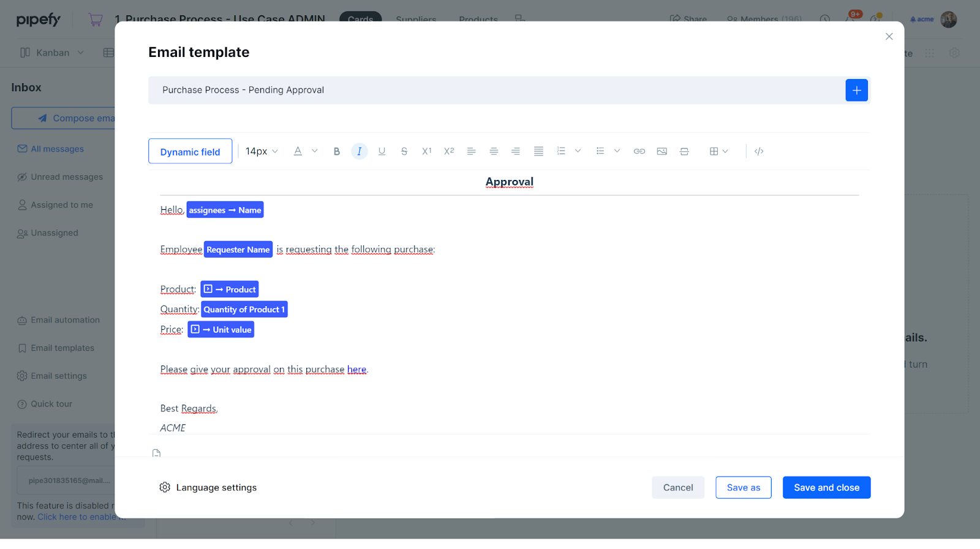
Task: Click the blue plus button
Action: [x=856, y=90]
